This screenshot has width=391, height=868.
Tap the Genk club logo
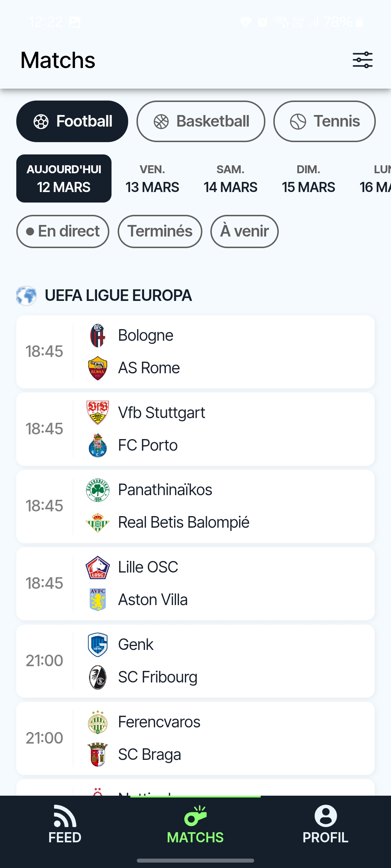coord(98,644)
